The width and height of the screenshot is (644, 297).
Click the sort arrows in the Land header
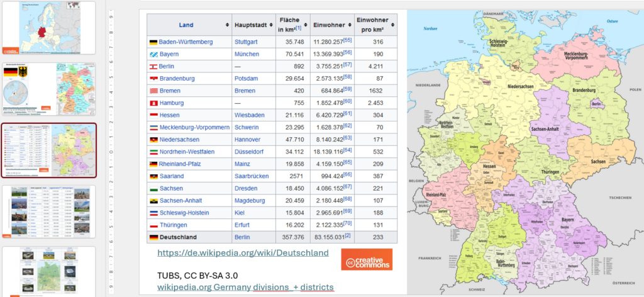[x=227, y=25]
